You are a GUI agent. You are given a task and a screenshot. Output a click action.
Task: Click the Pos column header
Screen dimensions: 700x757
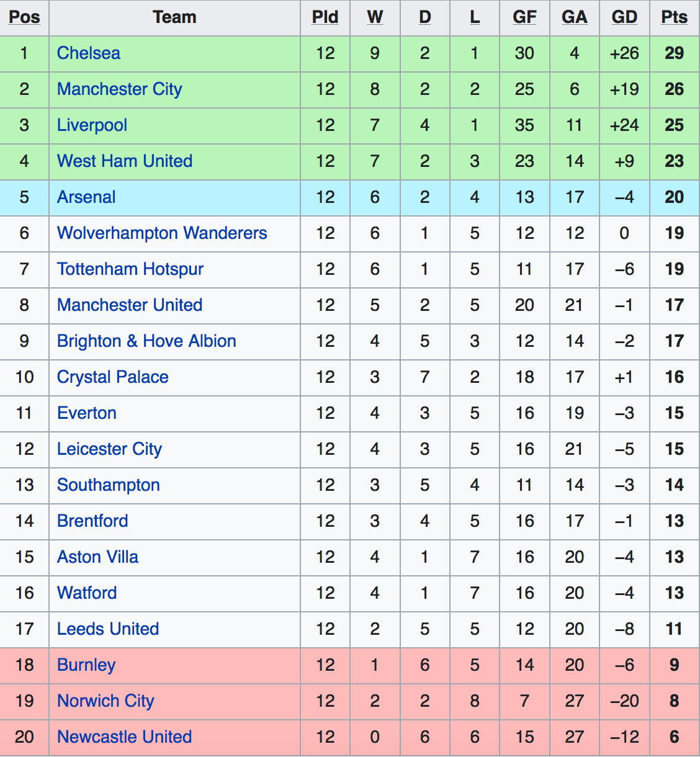tap(24, 17)
